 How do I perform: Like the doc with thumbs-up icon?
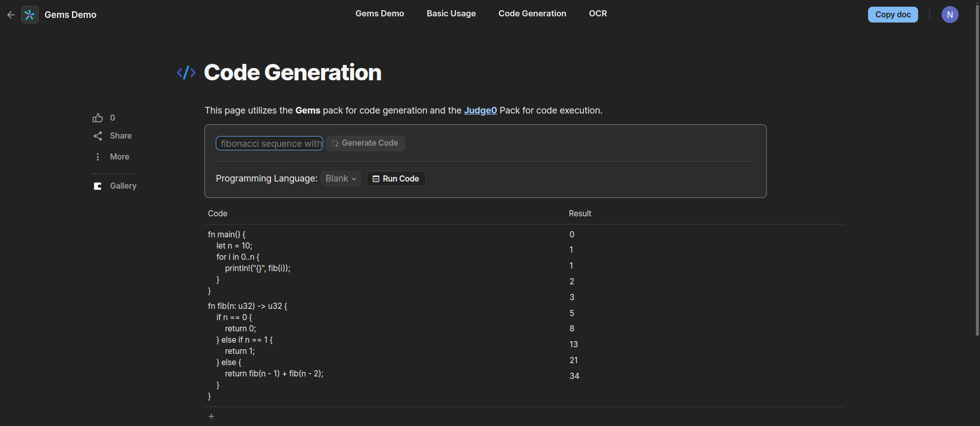98,118
